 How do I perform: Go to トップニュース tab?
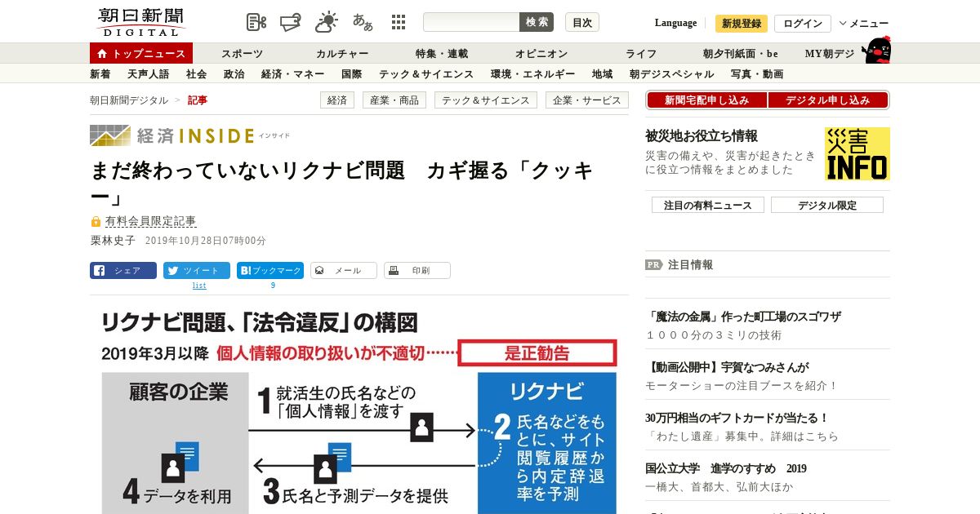point(141,53)
